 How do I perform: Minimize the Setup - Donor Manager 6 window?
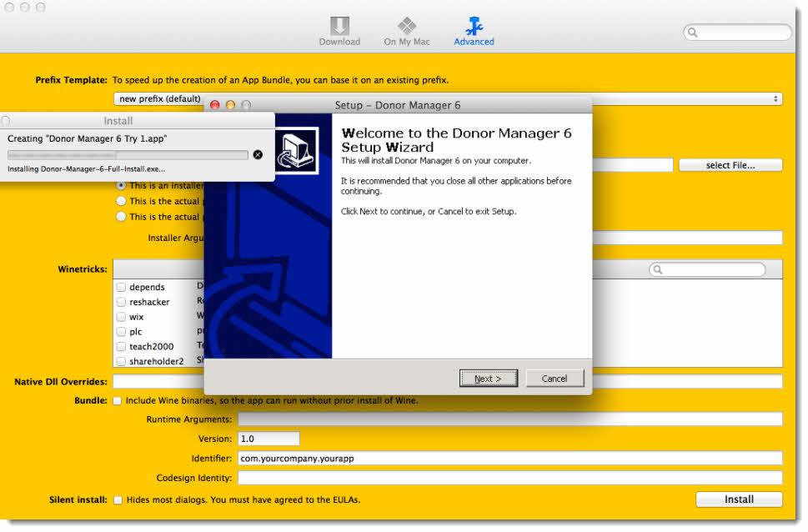pyautogui.click(x=230, y=105)
